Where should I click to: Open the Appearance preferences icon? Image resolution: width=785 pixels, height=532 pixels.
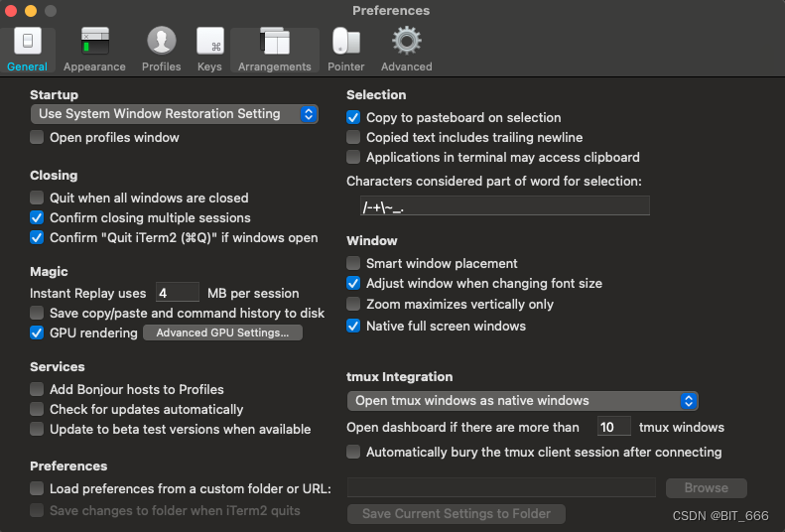click(x=94, y=41)
